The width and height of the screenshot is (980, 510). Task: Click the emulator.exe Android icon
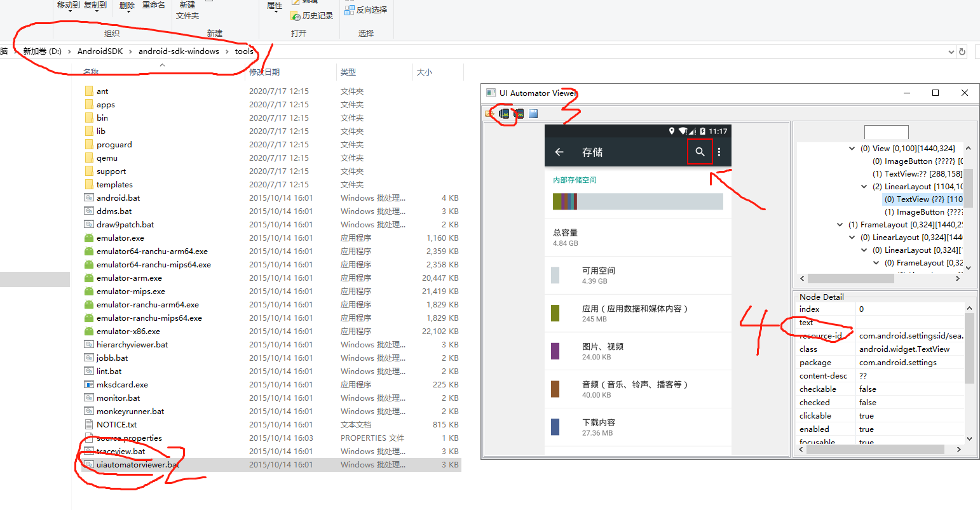pos(89,238)
